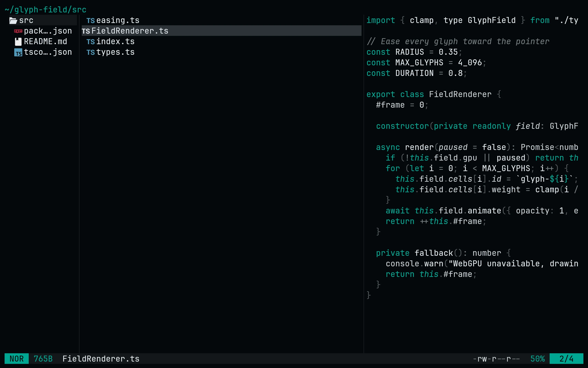Click the comment 'Ease every glyph toward the pointer'
The width and height of the screenshot is (588, 368).
pos(458,41)
